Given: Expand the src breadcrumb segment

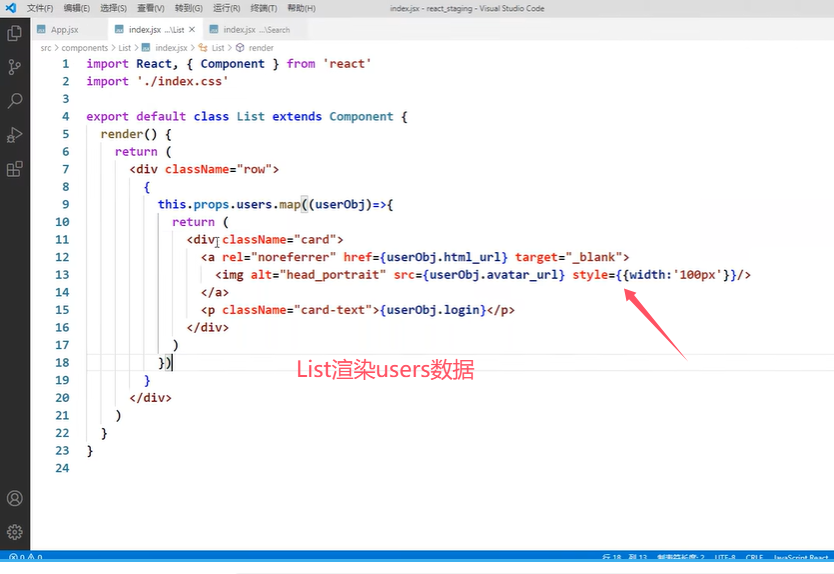Looking at the screenshot, I should (46, 48).
